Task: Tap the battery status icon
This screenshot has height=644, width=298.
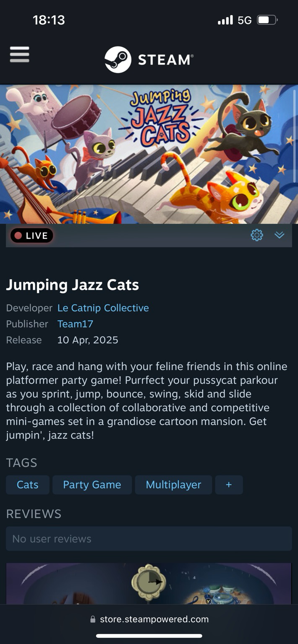Action: [x=267, y=20]
